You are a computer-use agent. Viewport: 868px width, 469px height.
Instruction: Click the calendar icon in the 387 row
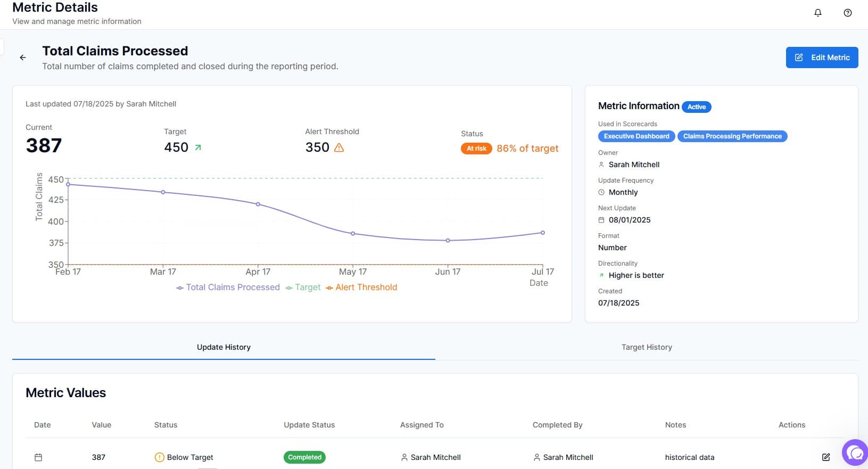(38, 457)
